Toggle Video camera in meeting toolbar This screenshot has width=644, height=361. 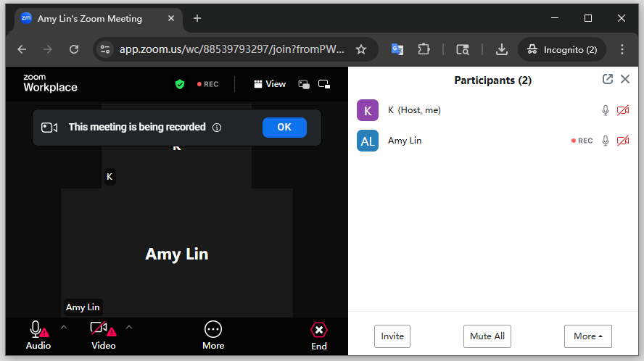(x=100, y=330)
